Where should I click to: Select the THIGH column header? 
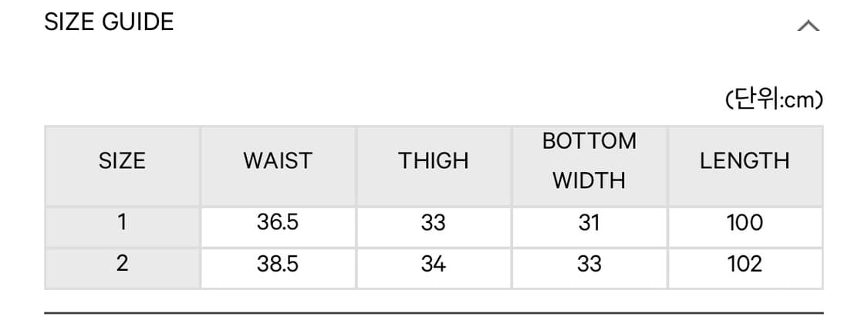(x=434, y=161)
